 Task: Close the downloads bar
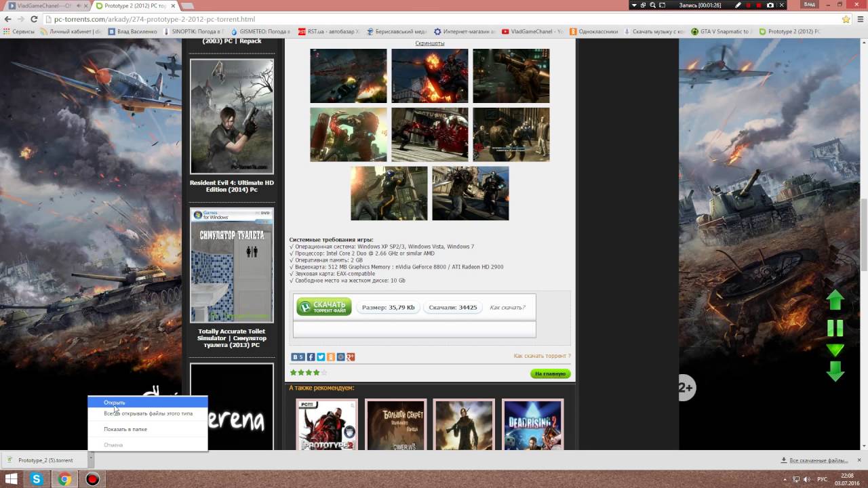(860, 460)
